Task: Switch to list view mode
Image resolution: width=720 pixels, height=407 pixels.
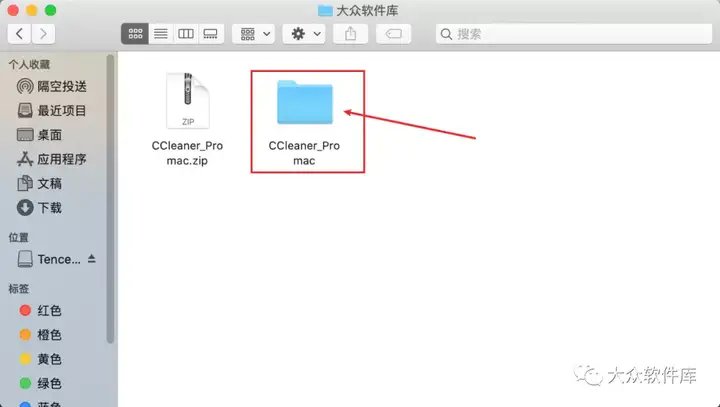Action: [161, 34]
